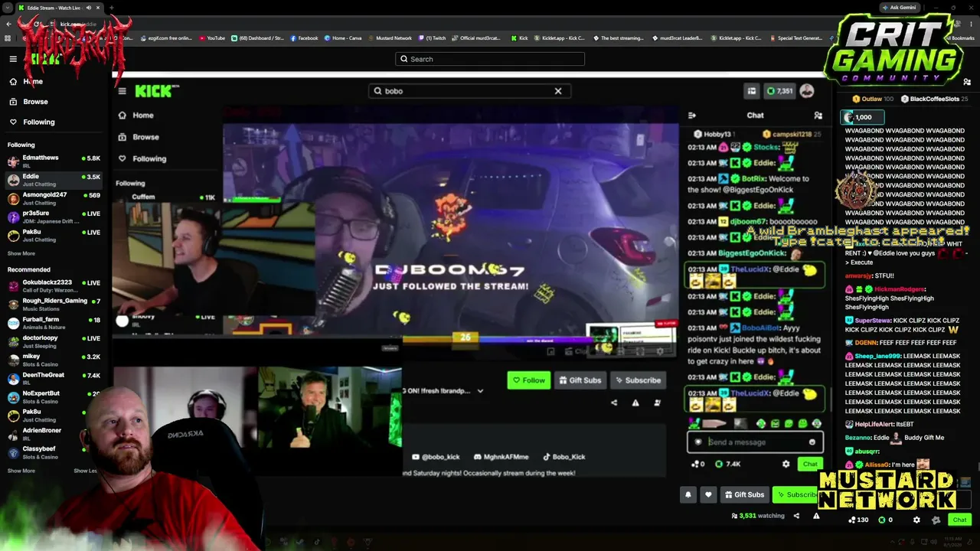This screenshot has height=551, width=980.
Task: Click the green KICK logo in the inner window
Action: [x=156, y=91]
